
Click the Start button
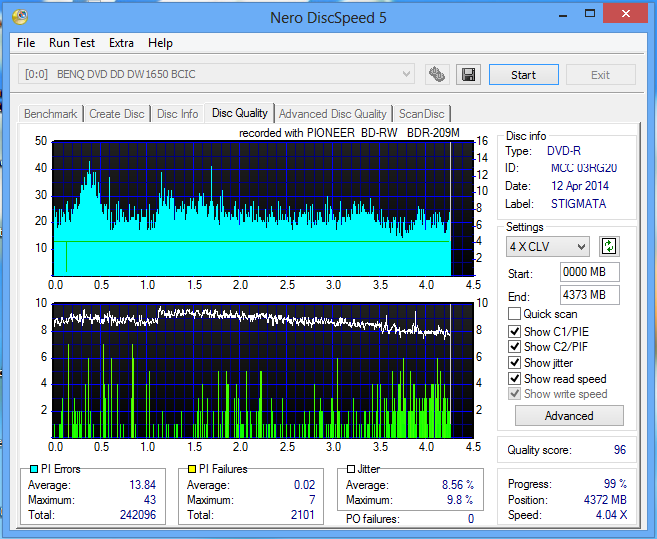tap(523, 75)
